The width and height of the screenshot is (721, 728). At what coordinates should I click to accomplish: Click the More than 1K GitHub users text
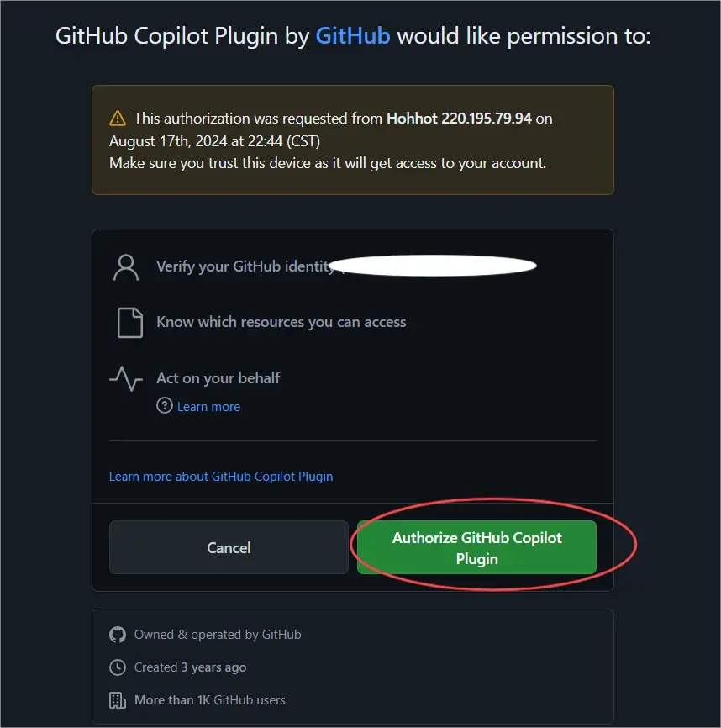coord(209,700)
